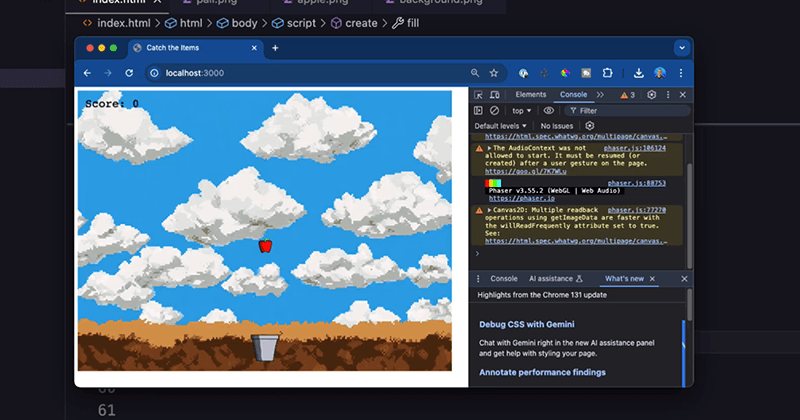Screen dimensions: 800x420
Task: Open the goo.gl link in warning
Action: [526, 171]
